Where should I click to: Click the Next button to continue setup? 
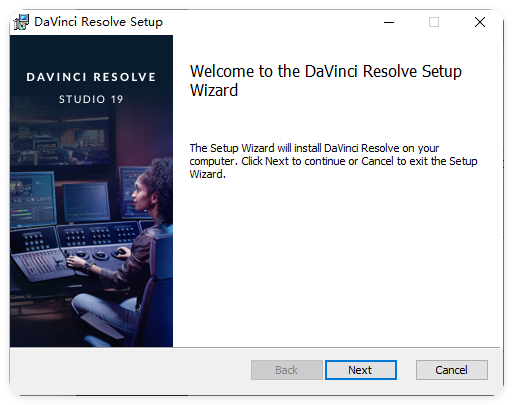(x=361, y=370)
